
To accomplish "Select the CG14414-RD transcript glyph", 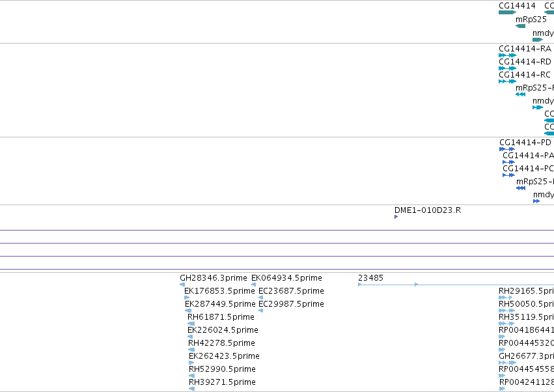I will 507,68.
